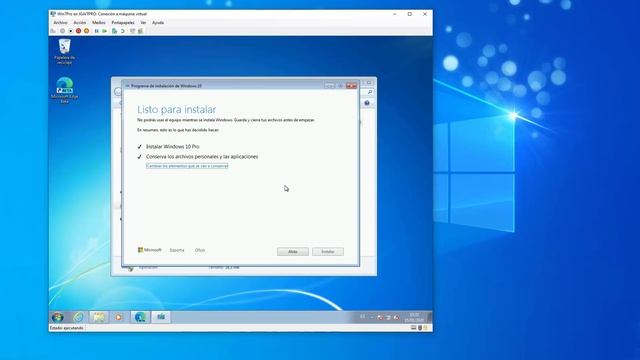Click the red Shut Down toolbar icon
This screenshot has height=360, width=640.
click(78, 31)
